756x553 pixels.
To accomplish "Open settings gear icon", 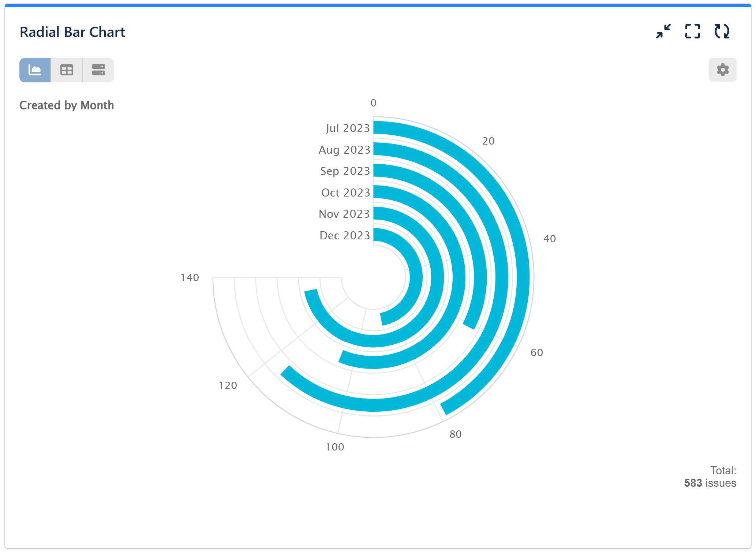I will pyautogui.click(x=723, y=70).
